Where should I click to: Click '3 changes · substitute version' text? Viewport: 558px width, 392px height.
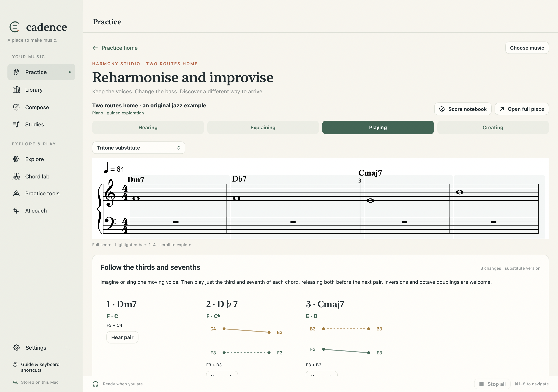point(510,268)
